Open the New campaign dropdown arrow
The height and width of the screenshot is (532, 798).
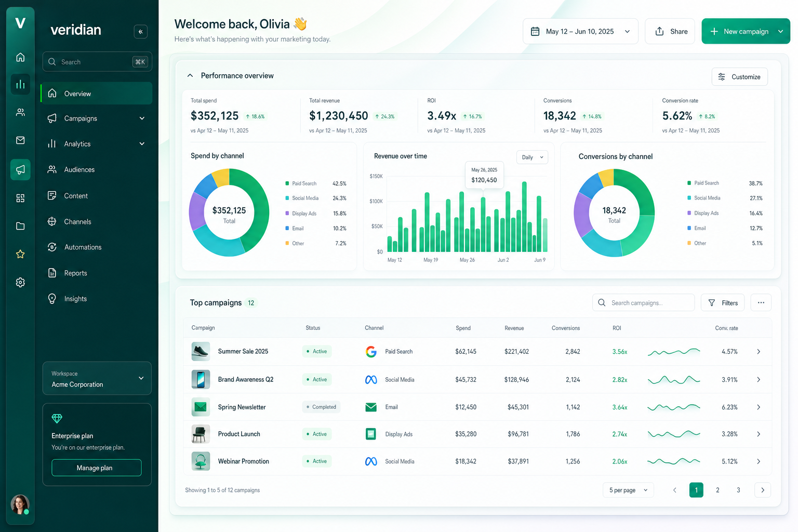[x=780, y=32]
